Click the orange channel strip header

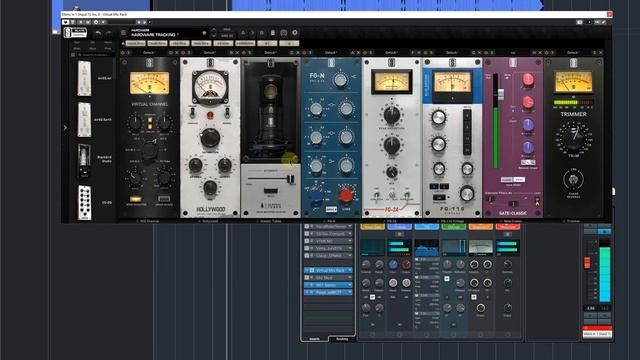(x=480, y=227)
